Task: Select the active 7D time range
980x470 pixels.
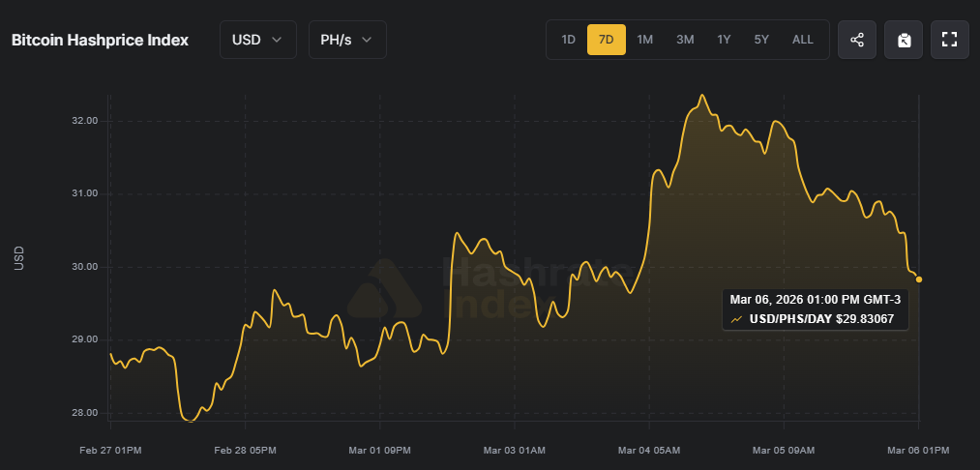Action: coord(607,40)
